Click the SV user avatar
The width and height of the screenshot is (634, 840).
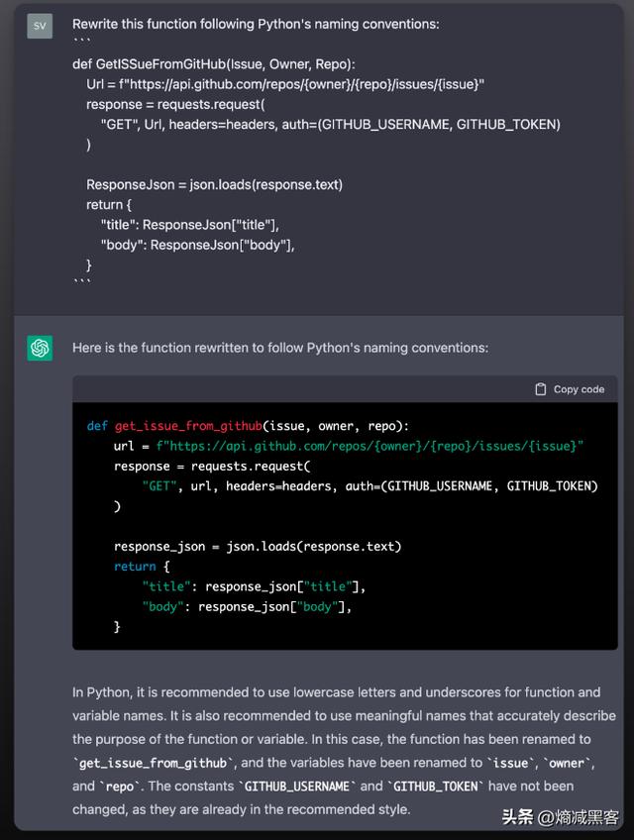click(x=40, y=25)
